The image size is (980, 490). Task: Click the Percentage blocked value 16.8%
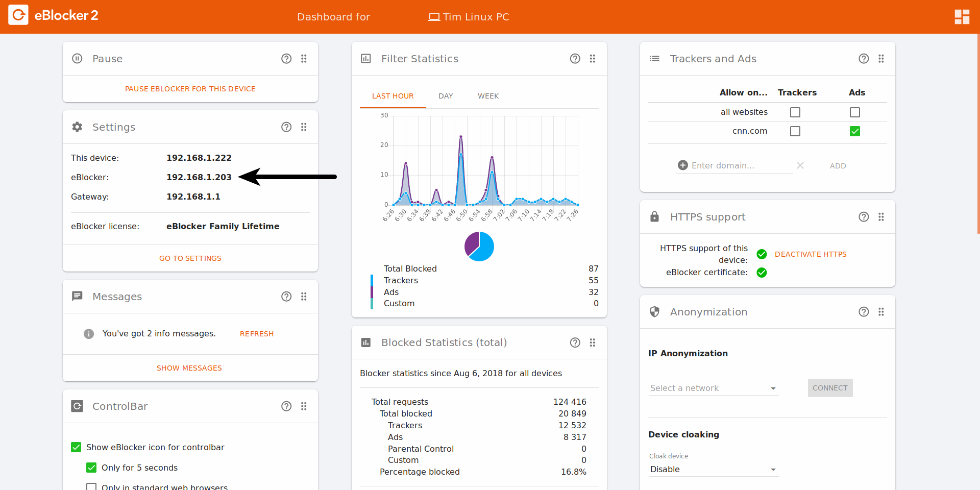pos(574,472)
